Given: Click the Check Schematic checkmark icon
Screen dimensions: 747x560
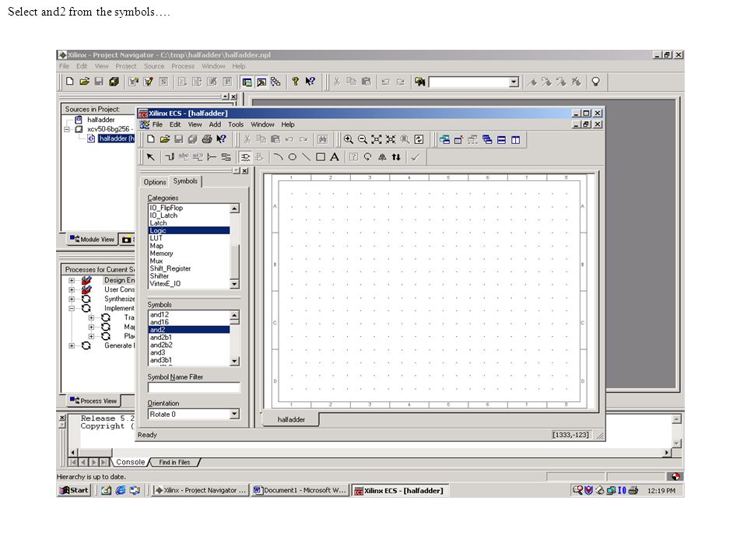Looking at the screenshot, I should 416,156.
